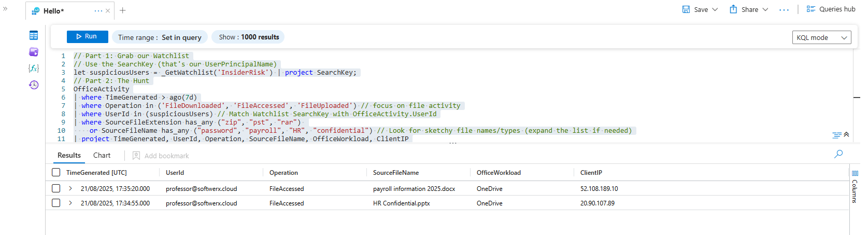Select the checkbox for the payroll information row

coord(56,188)
